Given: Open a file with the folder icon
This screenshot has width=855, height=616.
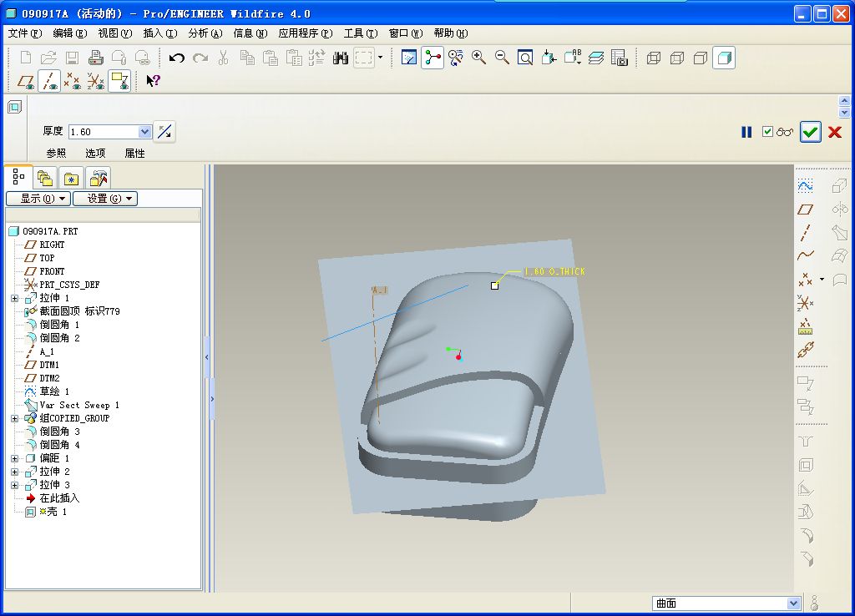Looking at the screenshot, I should click(x=48, y=58).
